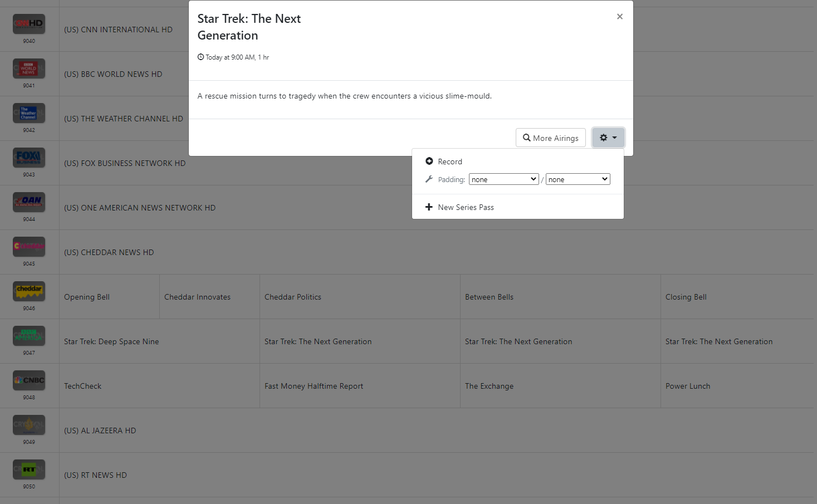Click The Weather Channel logo

click(x=29, y=113)
